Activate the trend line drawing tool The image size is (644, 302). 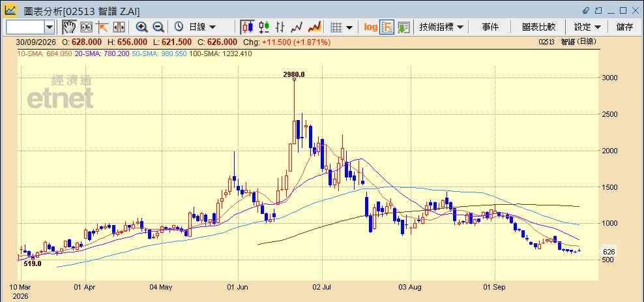click(102, 27)
